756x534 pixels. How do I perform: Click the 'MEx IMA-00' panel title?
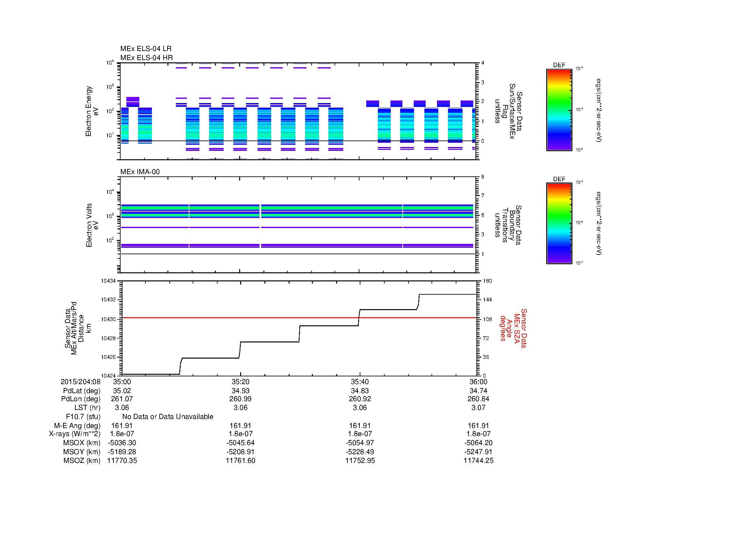[x=140, y=172]
